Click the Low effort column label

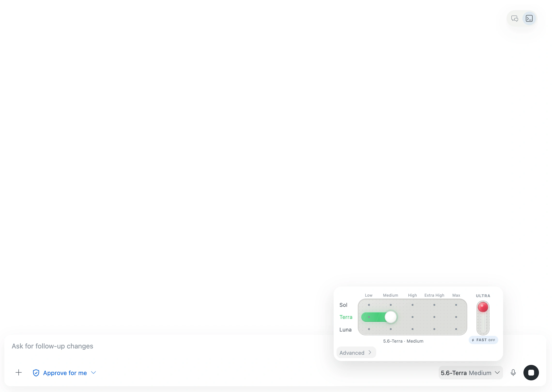tap(369, 295)
